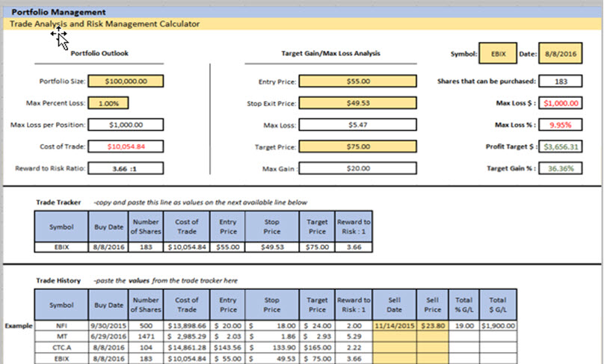This screenshot has height=364, width=604.
Task: Click the Total $ G/L column header
Action: 498,305
